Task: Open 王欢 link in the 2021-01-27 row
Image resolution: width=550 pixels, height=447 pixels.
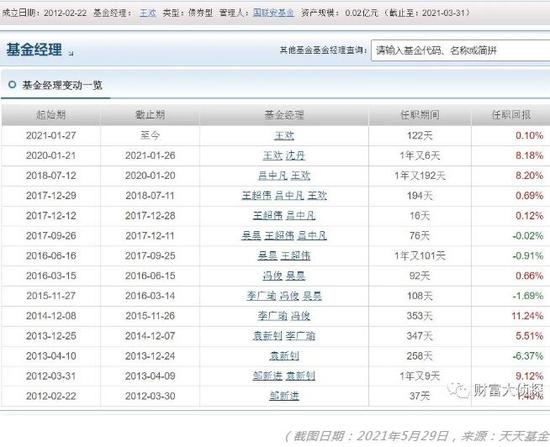Action: [284, 135]
